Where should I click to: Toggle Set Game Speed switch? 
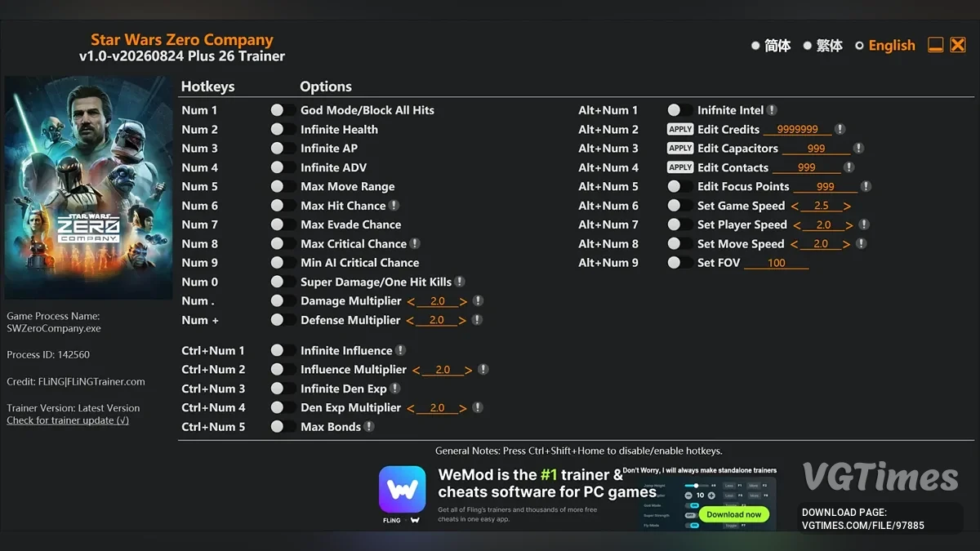[x=679, y=206]
